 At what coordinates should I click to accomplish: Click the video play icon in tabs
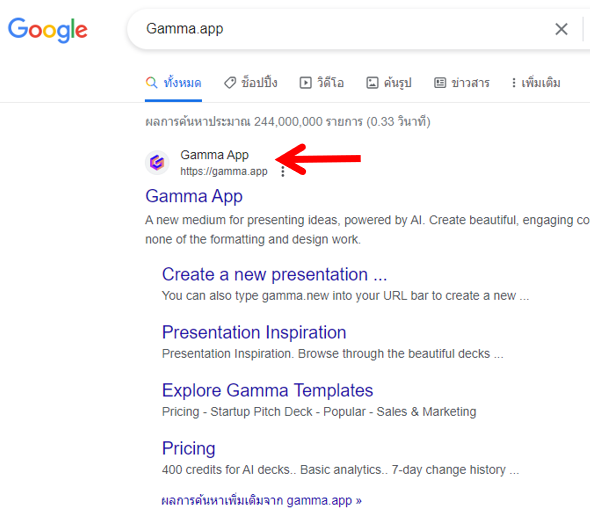click(x=306, y=82)
